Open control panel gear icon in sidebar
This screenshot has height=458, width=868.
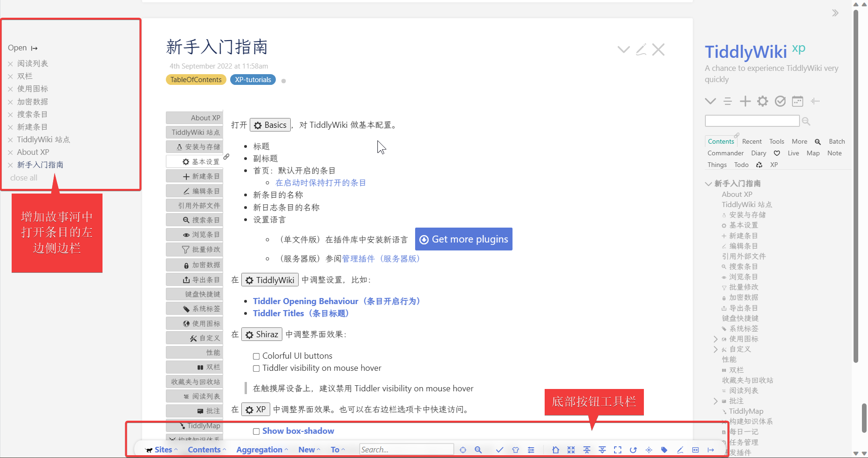pos(763,101)
